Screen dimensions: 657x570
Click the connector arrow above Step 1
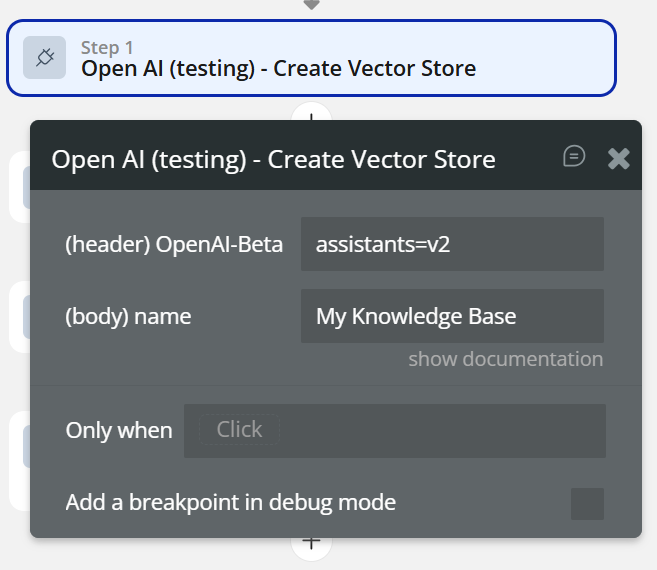pos(311,5)
